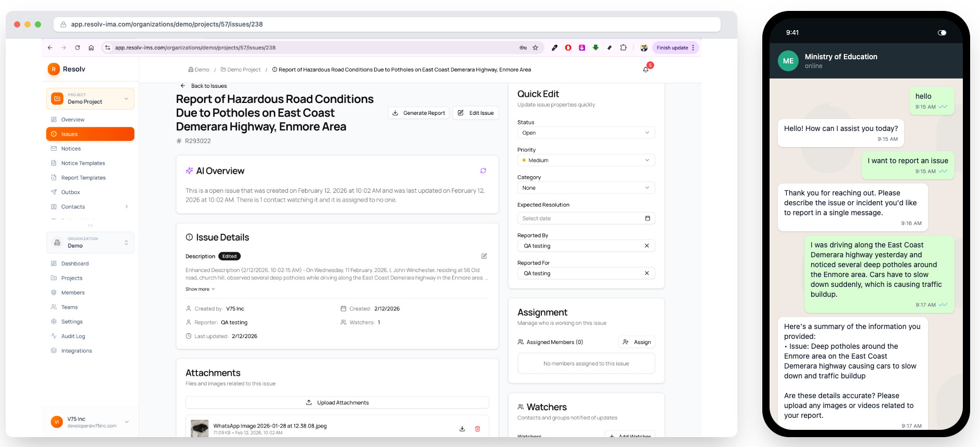Click the notification bell icon
The width and height of the screenshot is (980, 447).
[646, 70]
